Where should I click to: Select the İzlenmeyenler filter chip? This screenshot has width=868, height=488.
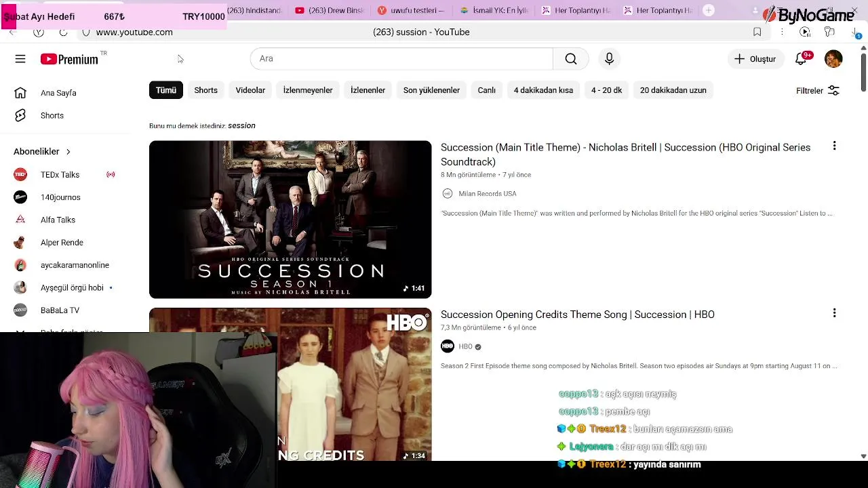tap(308, 90)
